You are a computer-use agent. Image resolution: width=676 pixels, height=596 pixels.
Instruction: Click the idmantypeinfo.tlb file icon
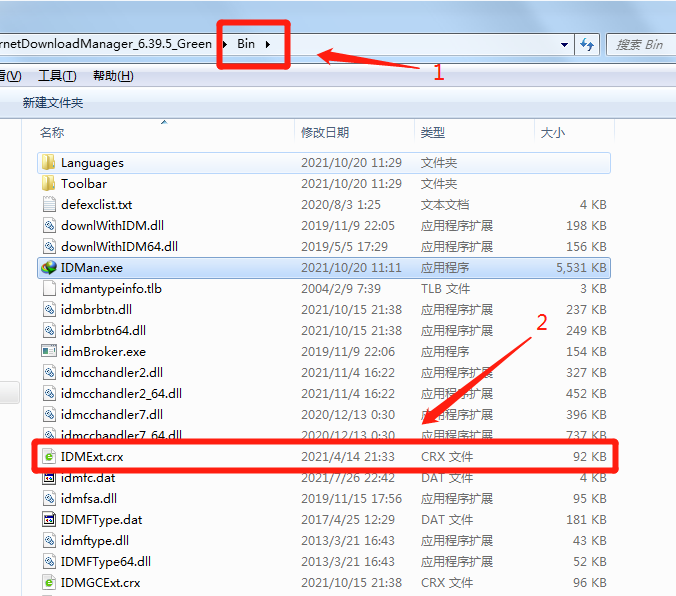pos(49,289)
